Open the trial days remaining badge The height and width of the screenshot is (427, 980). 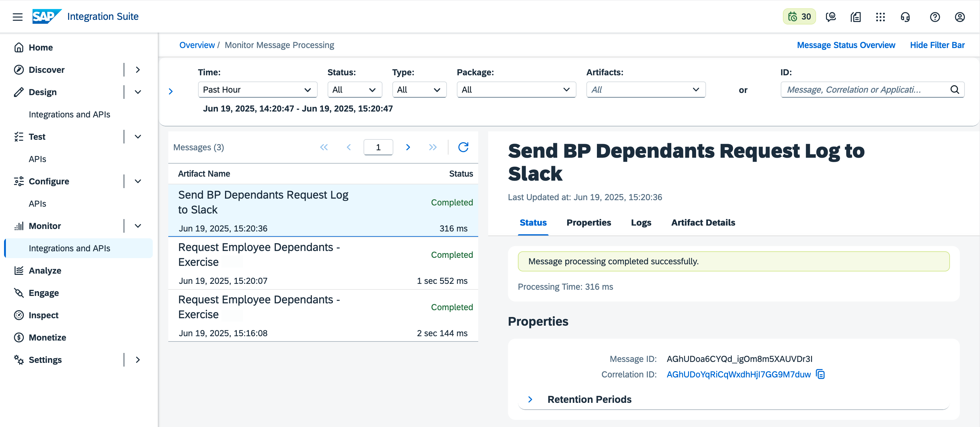[799, 17]
